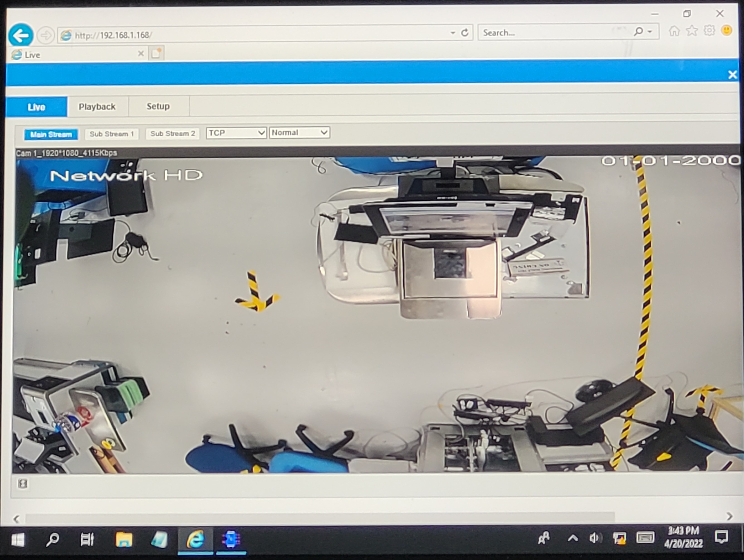Switch to the Setup tab

coord(158,106)
